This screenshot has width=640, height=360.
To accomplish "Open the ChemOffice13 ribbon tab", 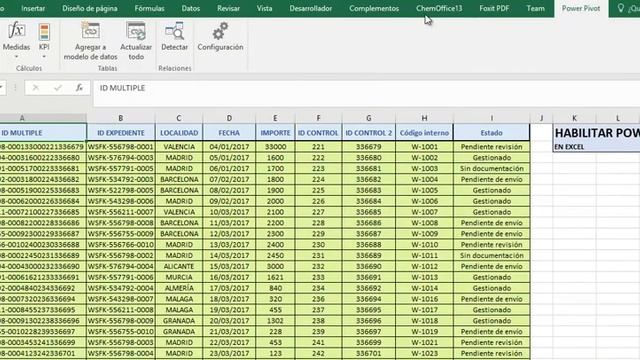I will click(439, 8).
